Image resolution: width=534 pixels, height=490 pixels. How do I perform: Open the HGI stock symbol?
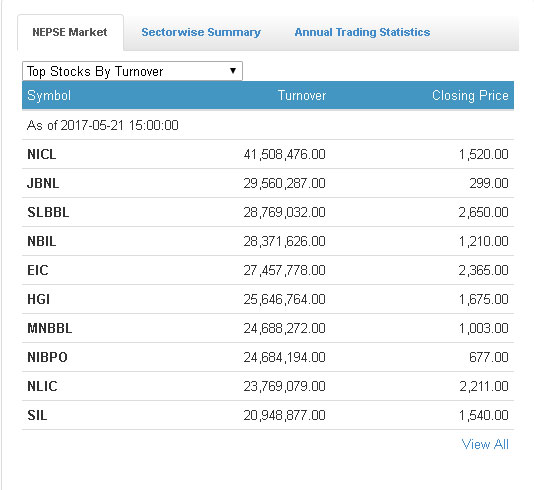pyautogui.click(x=38, y=299)
